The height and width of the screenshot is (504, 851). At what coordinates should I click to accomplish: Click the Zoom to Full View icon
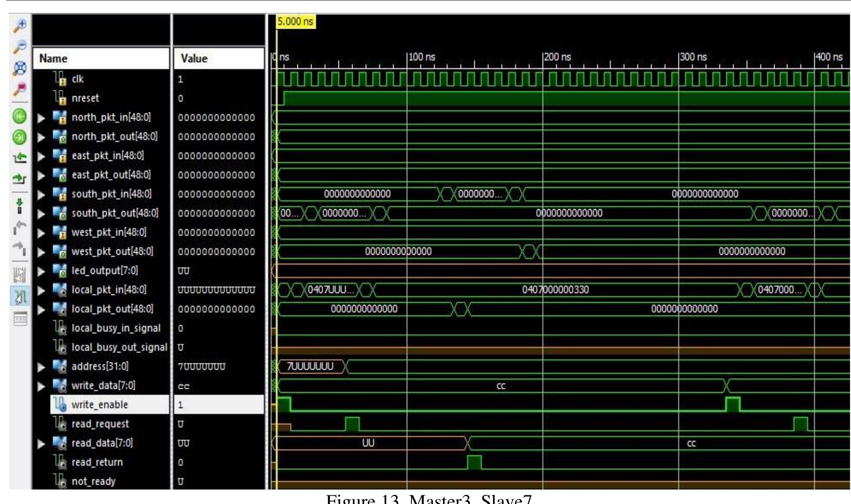click(20, 68)
